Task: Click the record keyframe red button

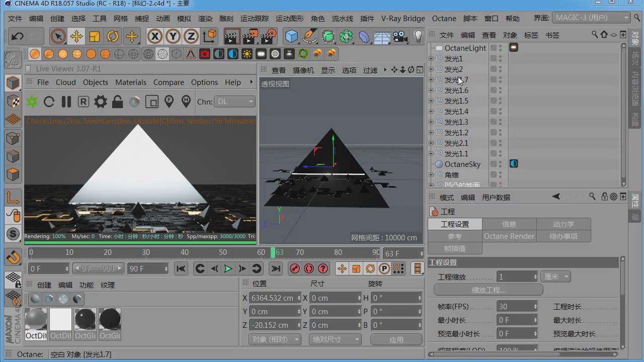Action: (295, 268)
